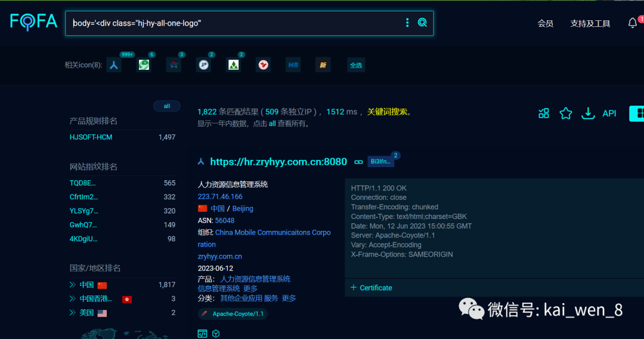Click the FOFA logo

pos(33,21)
